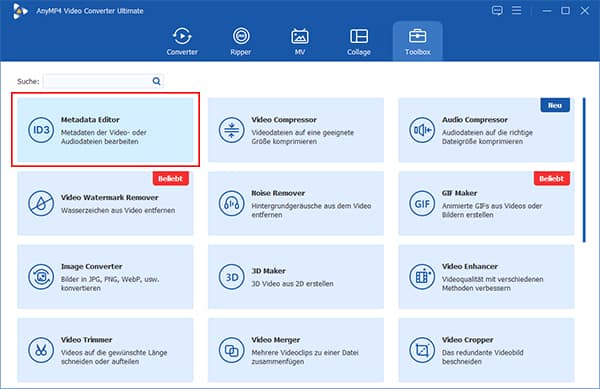This screenshot has height=389, width=600.
Task: Click description '3D Video aus 2D erstellen'
Action: click(292, 284)
